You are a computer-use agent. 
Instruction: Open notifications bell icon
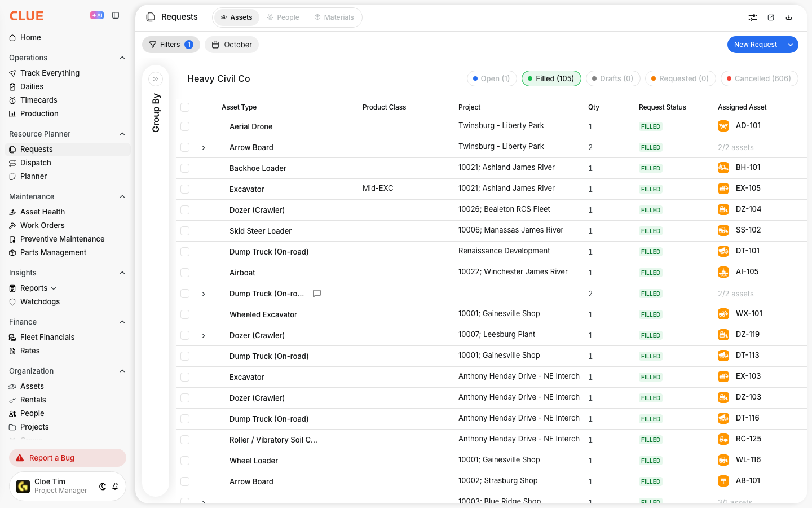[115, 487]
